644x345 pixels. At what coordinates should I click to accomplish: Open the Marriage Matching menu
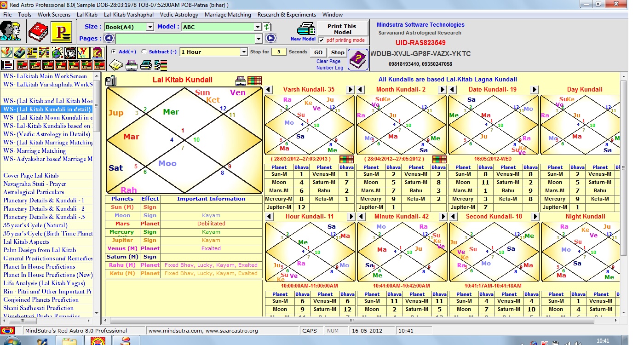228,15
